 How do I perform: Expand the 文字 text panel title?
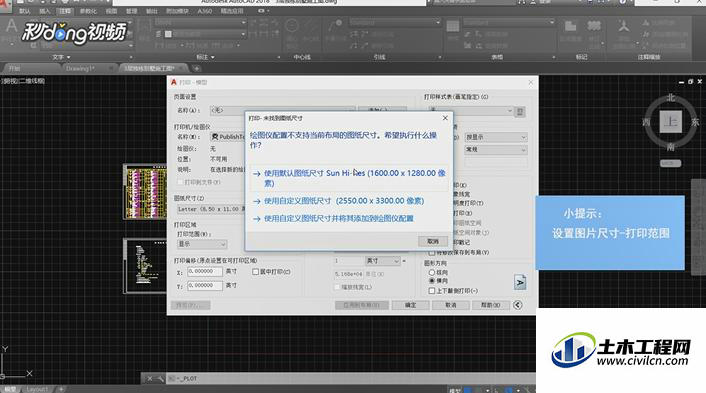pos(61,57)
